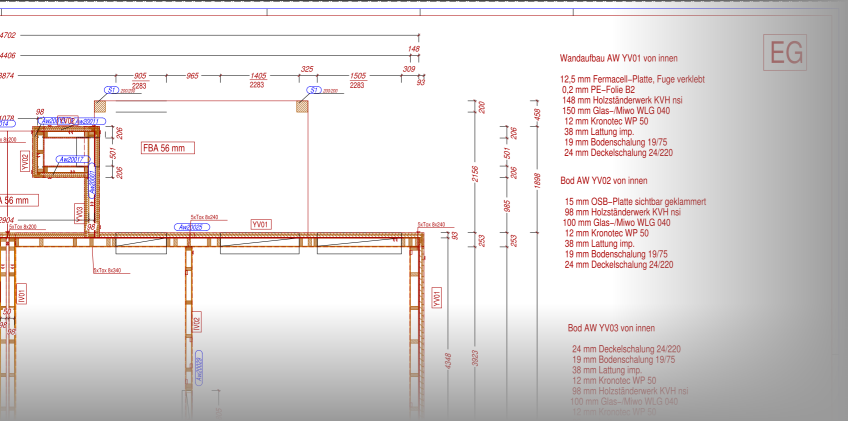Click the 1405 dimension text
The width and height of the screenshot is (848, 421).
click(x=258, y=76)
